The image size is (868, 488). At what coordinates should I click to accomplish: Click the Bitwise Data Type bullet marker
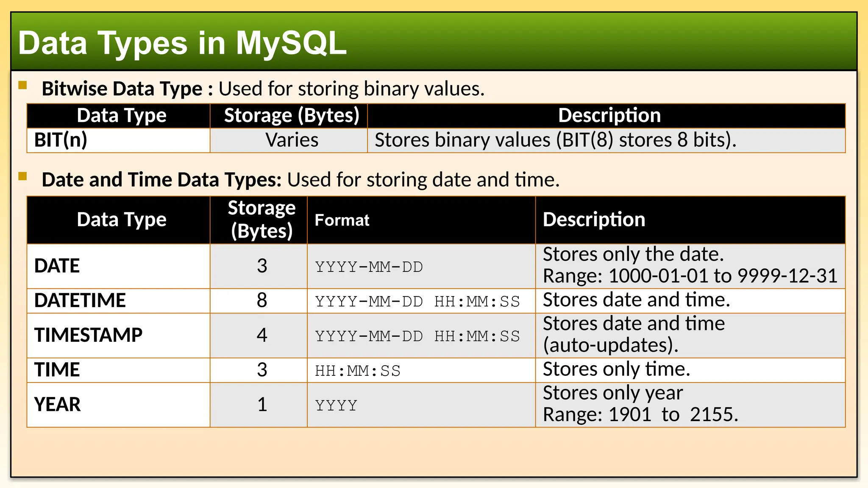[23, 86]
